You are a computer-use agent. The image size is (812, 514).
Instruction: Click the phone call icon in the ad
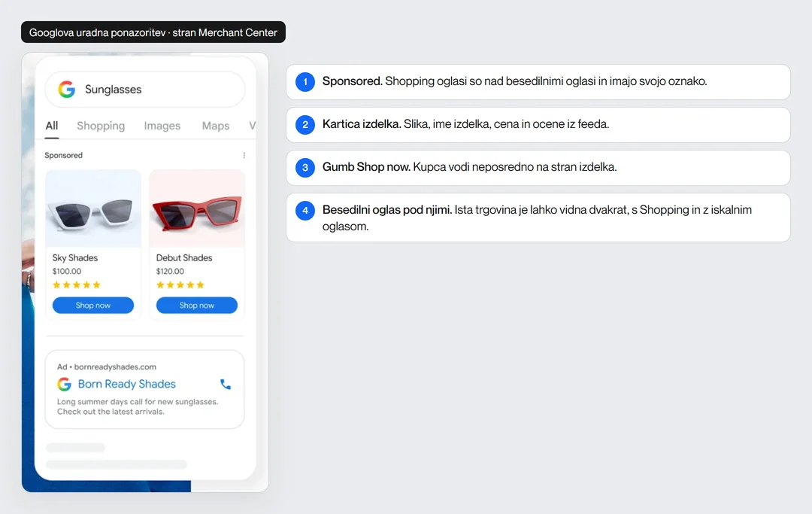click(226, 384)
